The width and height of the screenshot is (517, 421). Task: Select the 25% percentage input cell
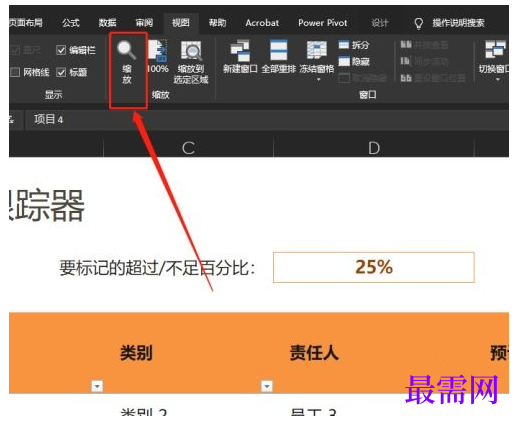pos(374,267)
